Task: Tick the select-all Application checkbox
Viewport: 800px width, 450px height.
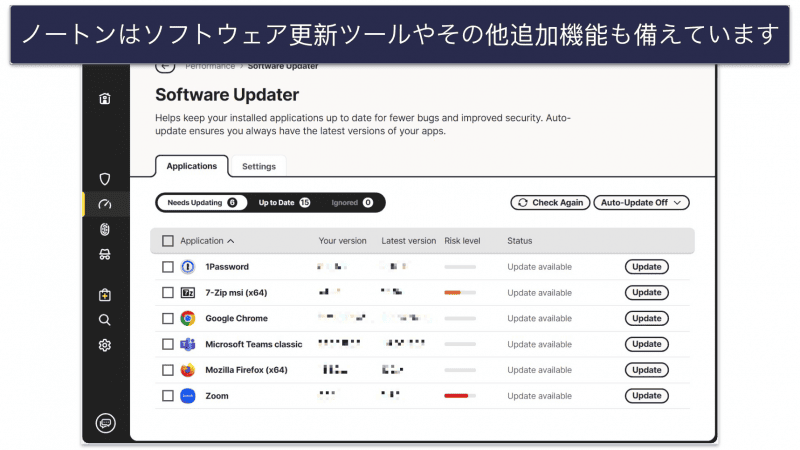Action: pos(168,241)
